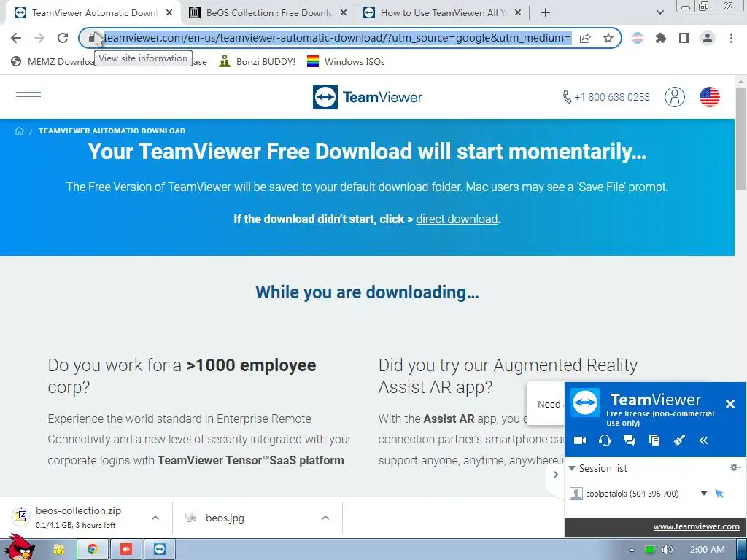Open the user account icon on the site
This screenshot has width=747, height=560.
point(675,97)
